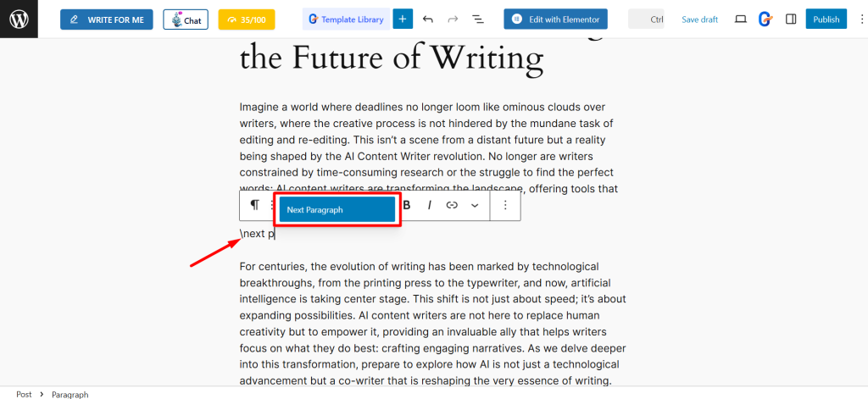Preview post with the laptop view icon
This screenshot has height=399, width=868.
pos(740,19)
